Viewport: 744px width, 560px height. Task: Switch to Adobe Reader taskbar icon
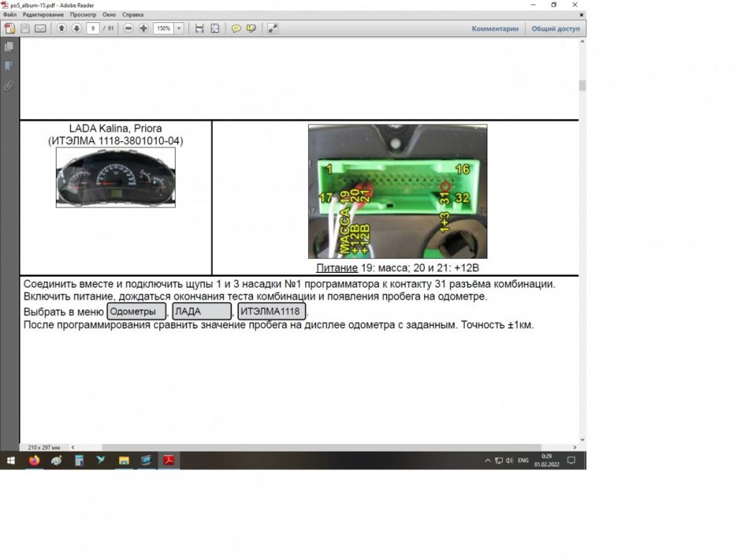(x=169, y=460)
